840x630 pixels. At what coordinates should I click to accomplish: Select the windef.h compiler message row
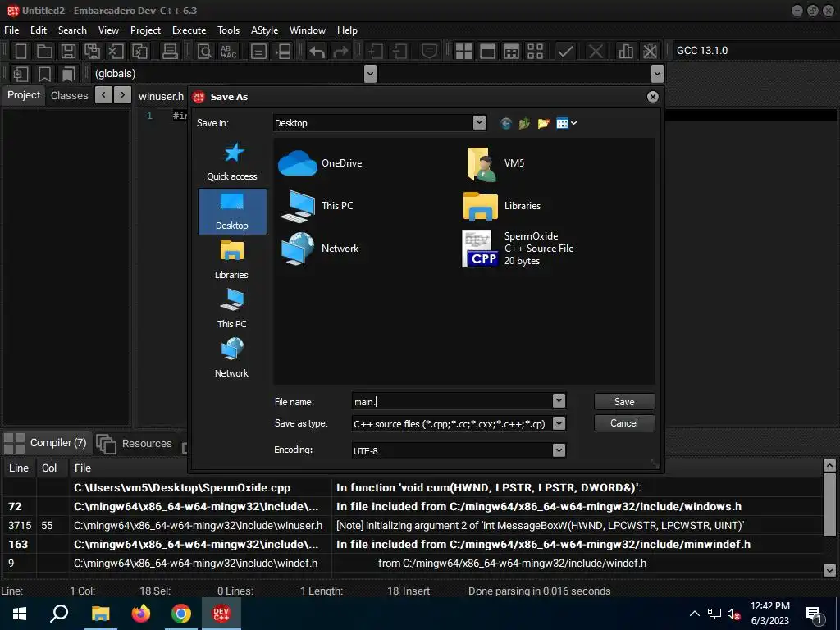pos(413,563)
